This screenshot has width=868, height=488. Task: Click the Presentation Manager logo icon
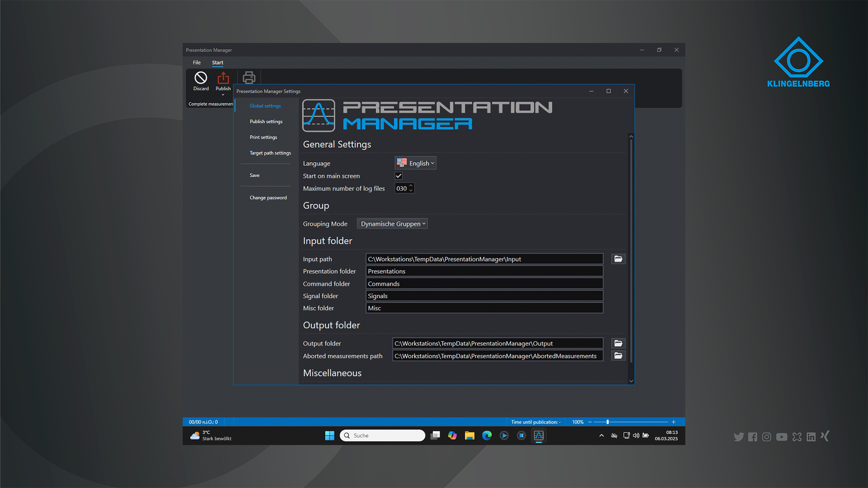coord(319,116)
